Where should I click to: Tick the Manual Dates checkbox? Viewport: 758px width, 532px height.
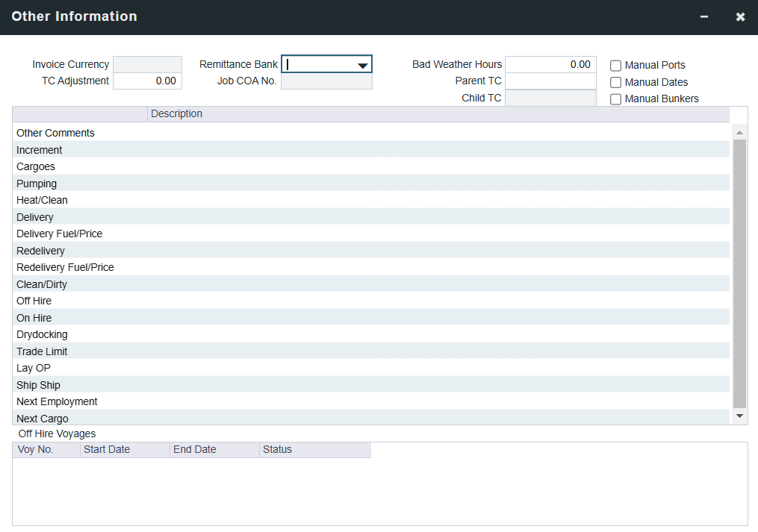coord(616,83)
